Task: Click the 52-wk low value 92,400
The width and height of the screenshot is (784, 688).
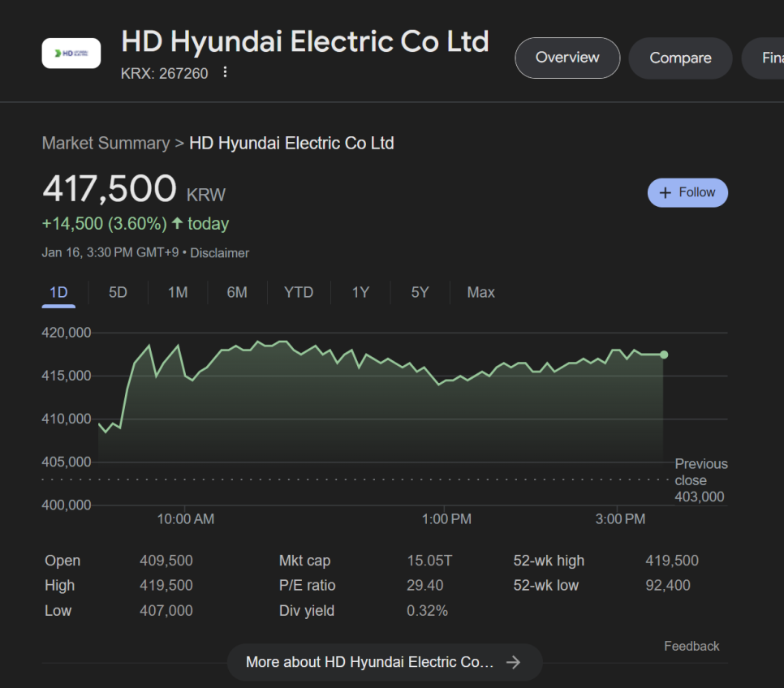Action: (x=667, y=586)
